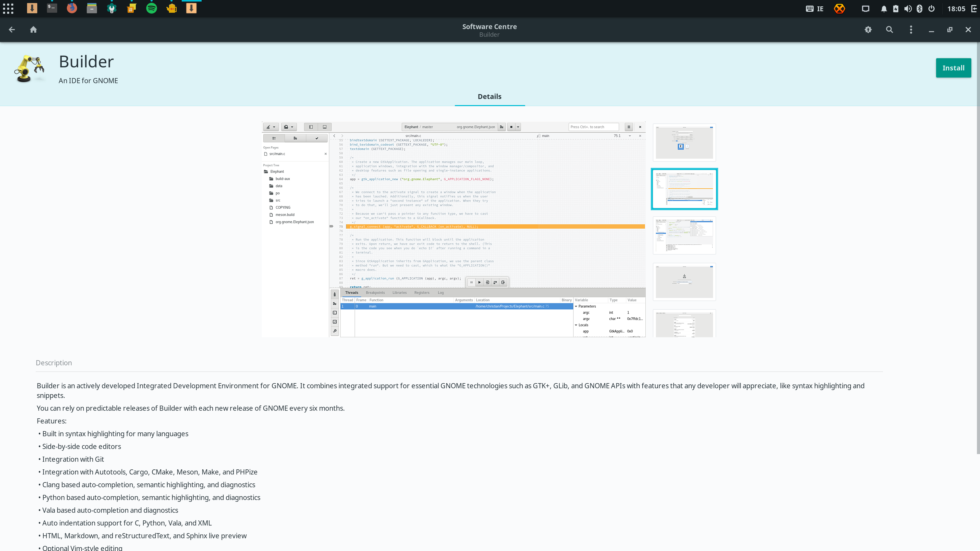Open the three-dot header menu
Screen dimensions: 980x551
(911, 30)
